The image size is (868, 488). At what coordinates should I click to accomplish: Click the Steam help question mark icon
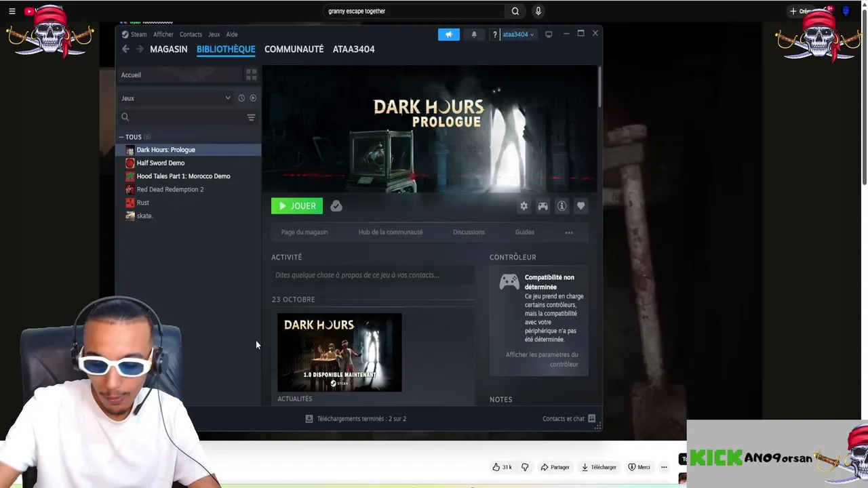(x=494, y=34)
